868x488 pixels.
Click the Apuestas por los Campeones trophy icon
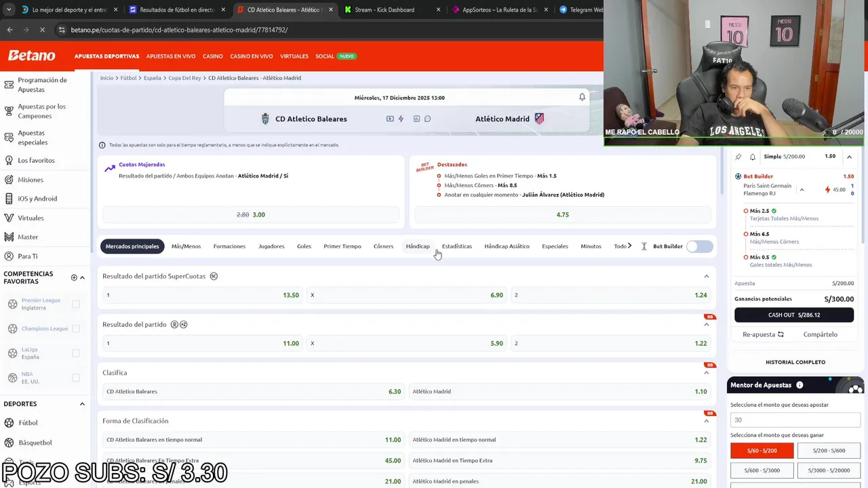9,111
